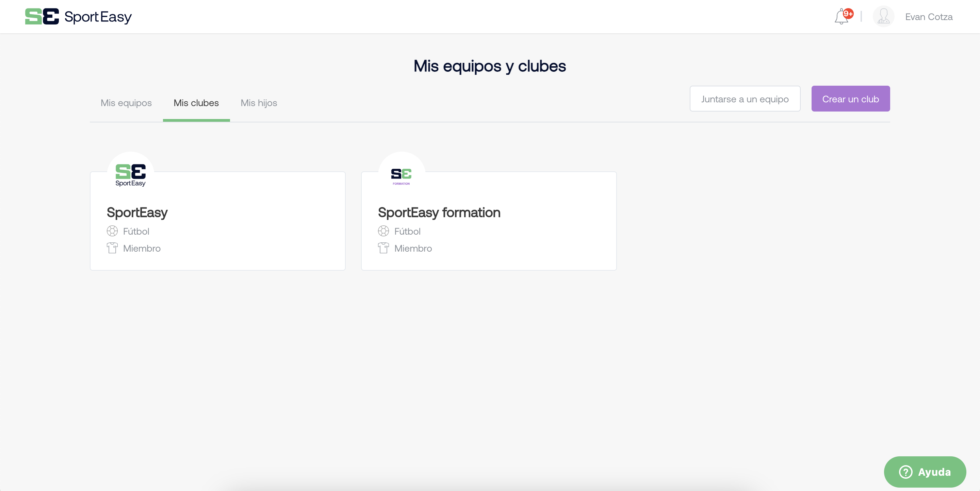Screen dimensions: 980x491
Task: Click the 9+ notification badge
Action: pos(848,14)
